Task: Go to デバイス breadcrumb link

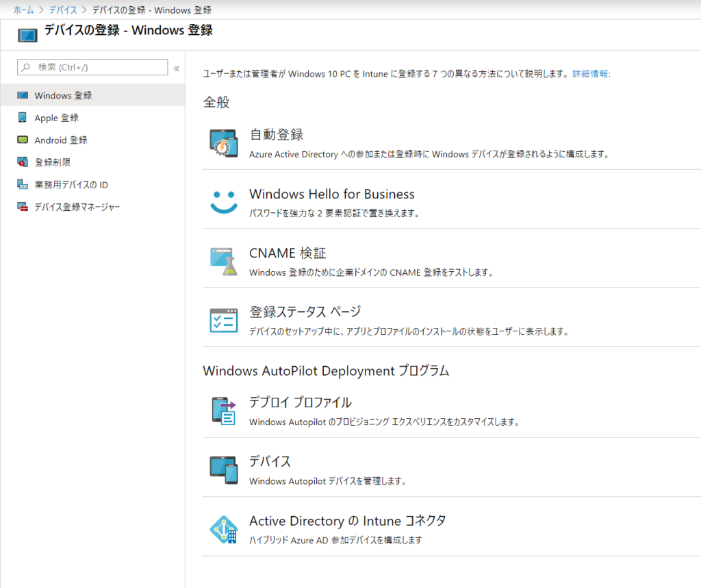Action: [x=63, y=10]
